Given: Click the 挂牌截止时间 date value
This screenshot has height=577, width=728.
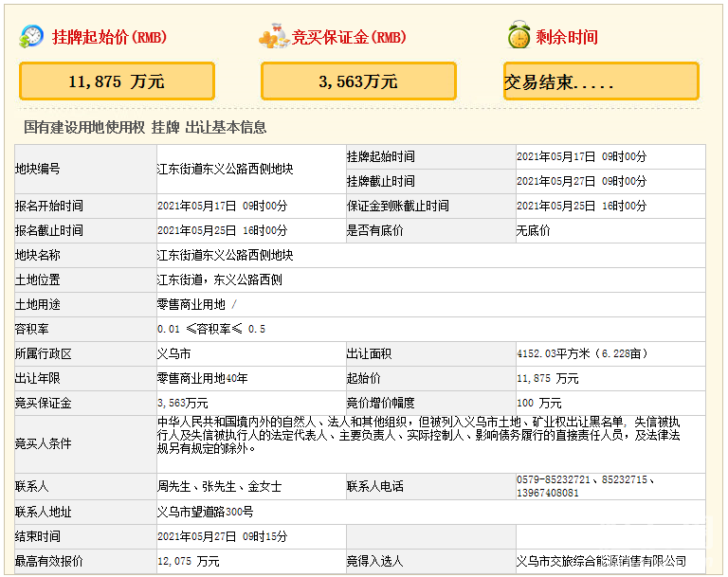Looking at the screenshot, I should coord(581,181).
